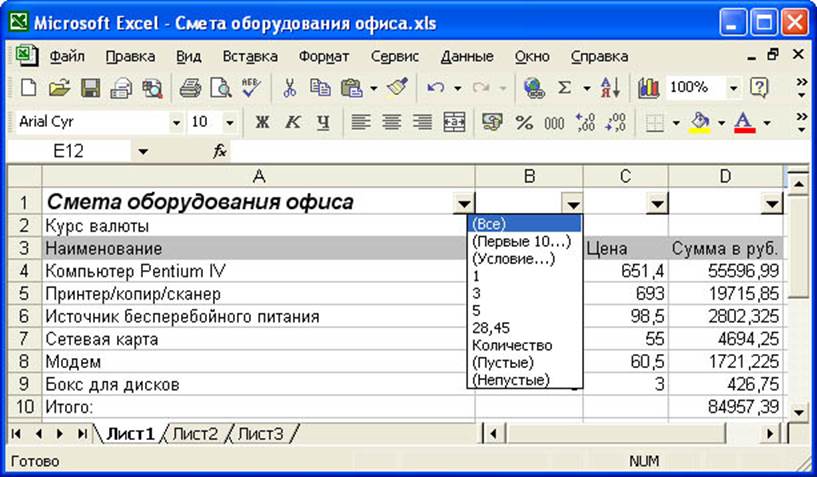Switch to the Лист2 sheet tab
The height and width of the screenshot is (477, 817).
(x=195, y=434)
